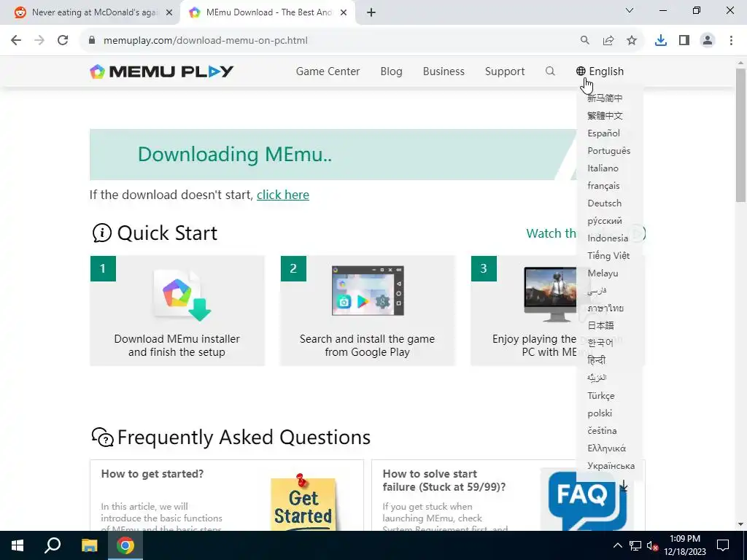This screenshot has height=560, width=747.
Task: Choose Ελληνικά language
Action: pyautogui.click(x=606, y=448)
